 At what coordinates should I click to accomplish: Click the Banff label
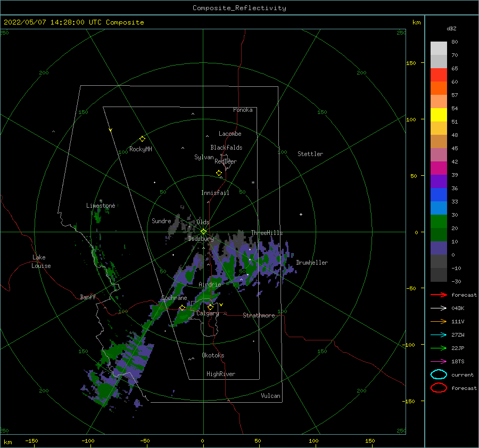88,297
